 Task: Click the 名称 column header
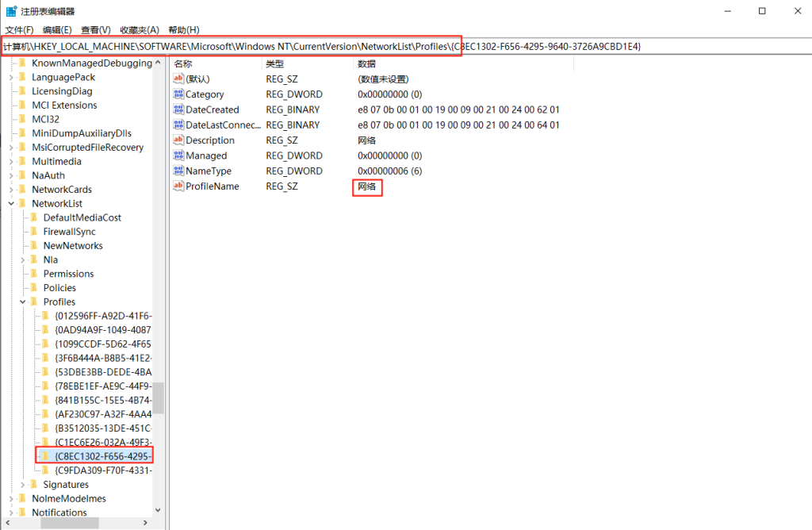[x=184, y=63]
